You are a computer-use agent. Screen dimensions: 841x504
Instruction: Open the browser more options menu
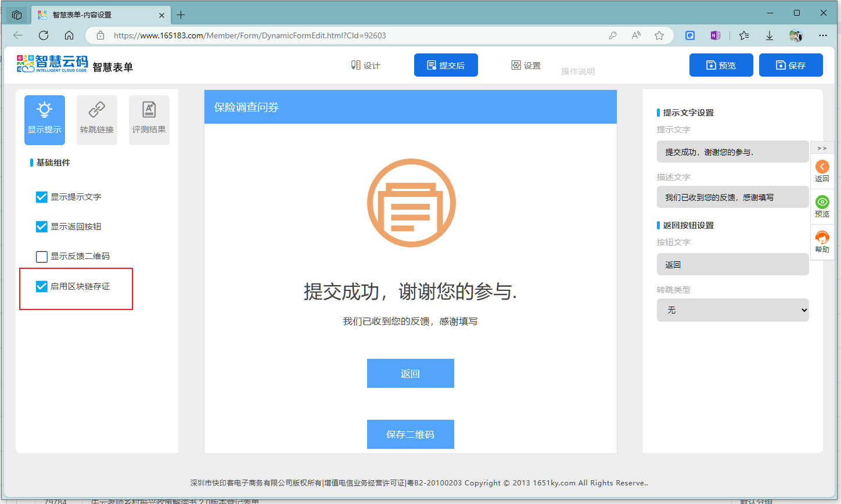point(823,35)
